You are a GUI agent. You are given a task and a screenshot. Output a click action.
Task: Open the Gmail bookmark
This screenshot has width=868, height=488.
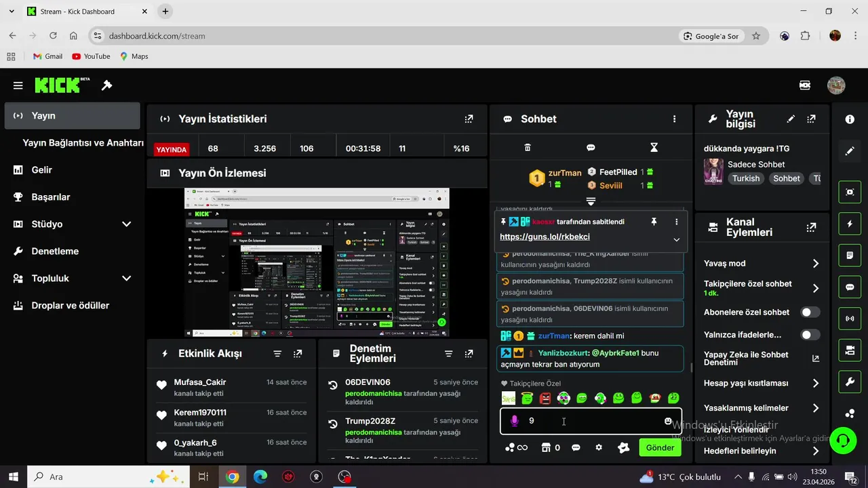47,56
